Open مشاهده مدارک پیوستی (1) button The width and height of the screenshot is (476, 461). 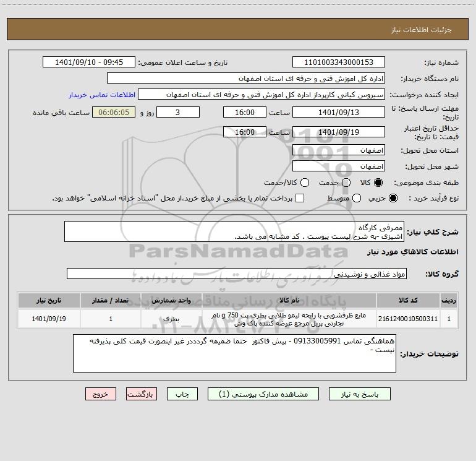click(x=263, y=394)
